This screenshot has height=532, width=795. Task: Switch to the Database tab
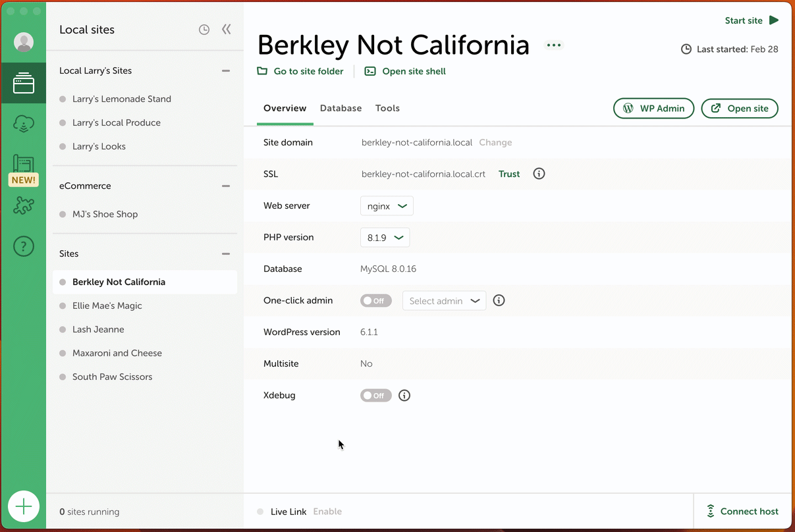341,108
